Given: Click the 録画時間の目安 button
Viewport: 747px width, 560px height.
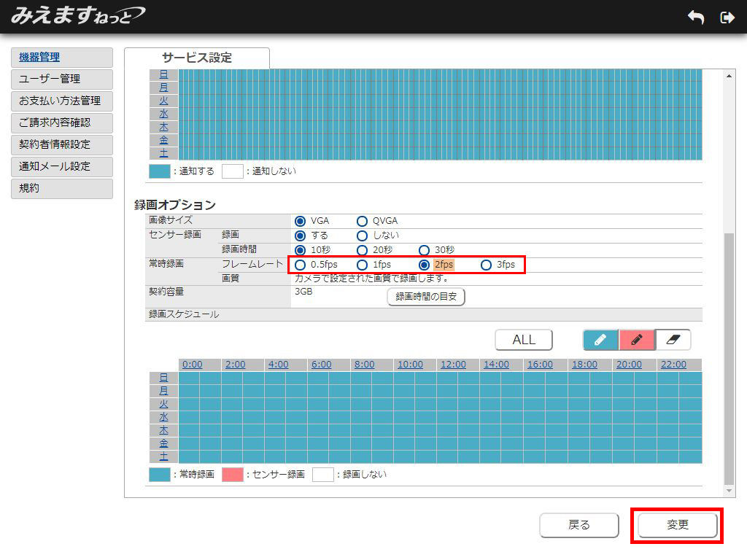Looking at the screenshot, I should click(x=426, y=297).
